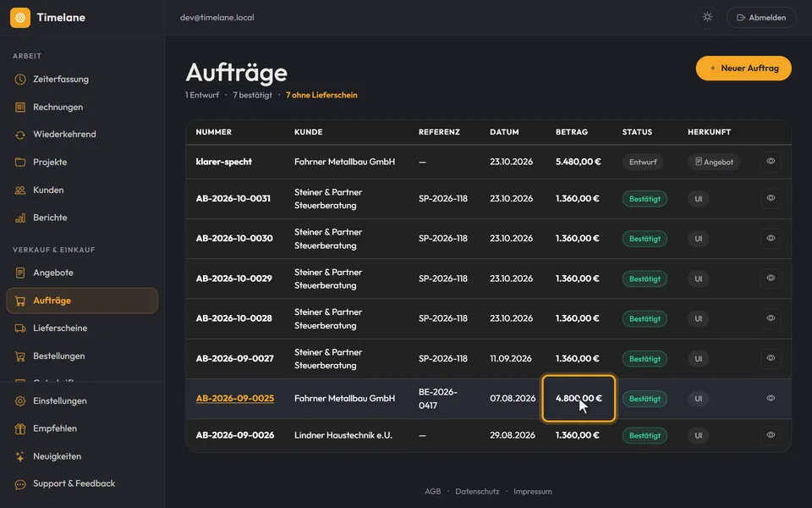Open order link AB-2026-09-0025
This screenshot has width=812, height=508.
pos(235,399)
